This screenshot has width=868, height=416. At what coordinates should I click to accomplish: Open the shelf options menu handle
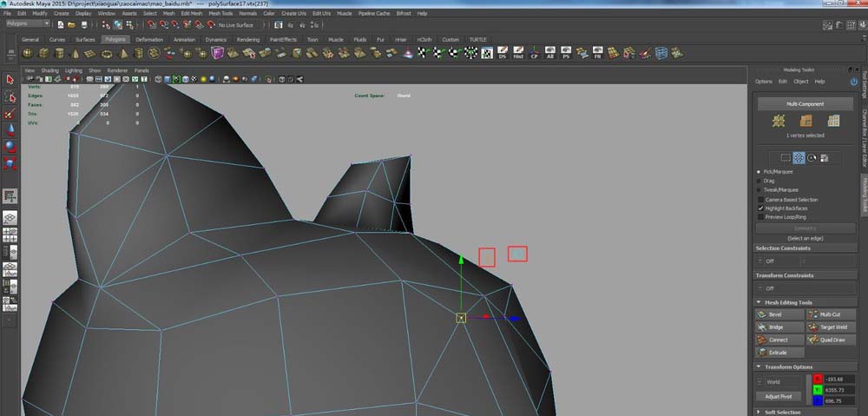coord(10,54)
